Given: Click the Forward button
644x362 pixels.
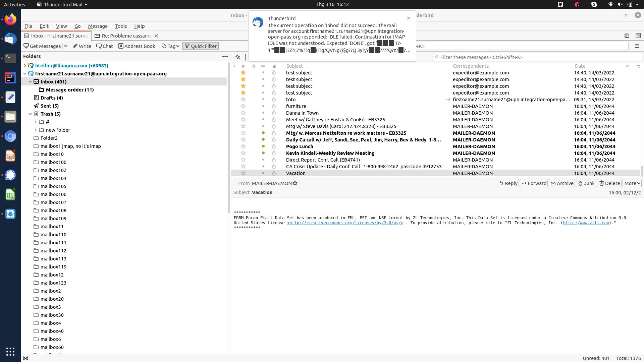Looking at the screenshot, I should click(x=534, y=183).
